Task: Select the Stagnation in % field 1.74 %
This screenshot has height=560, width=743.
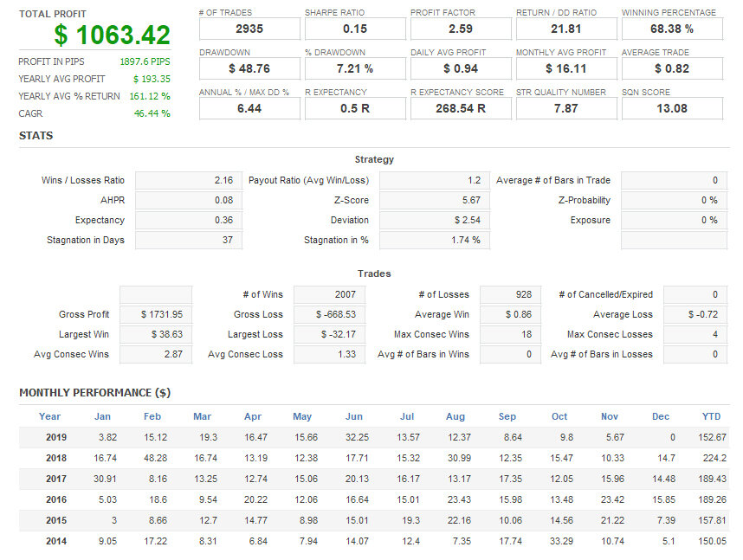Action: coord(435,241)
